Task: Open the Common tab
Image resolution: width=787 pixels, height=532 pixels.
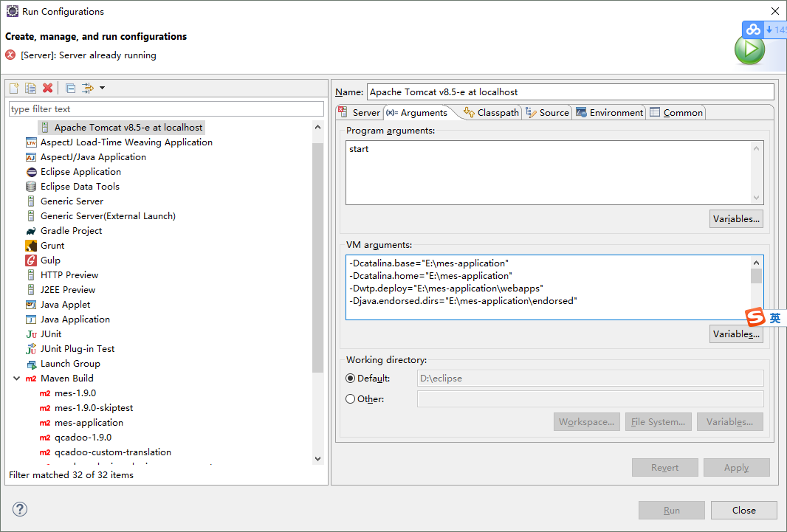Action: pos(676,112)
